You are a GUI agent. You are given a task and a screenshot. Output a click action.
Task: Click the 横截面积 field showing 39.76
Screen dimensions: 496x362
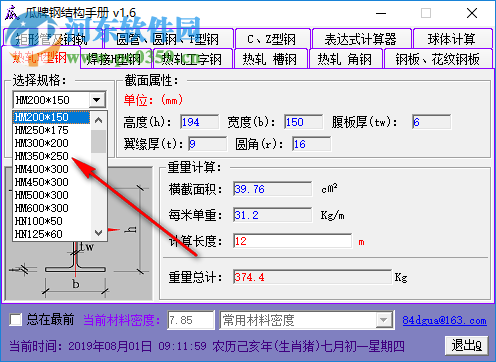(273, 189)
